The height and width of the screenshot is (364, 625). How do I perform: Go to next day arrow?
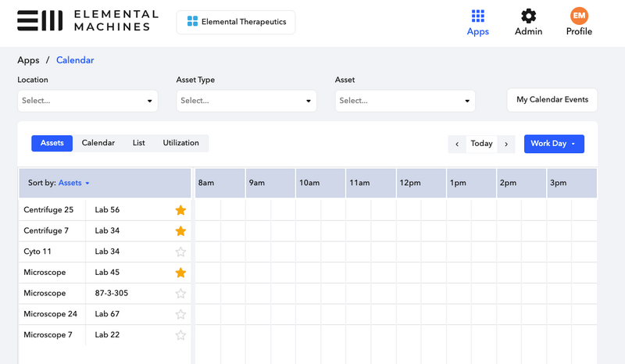coord(506,144)
